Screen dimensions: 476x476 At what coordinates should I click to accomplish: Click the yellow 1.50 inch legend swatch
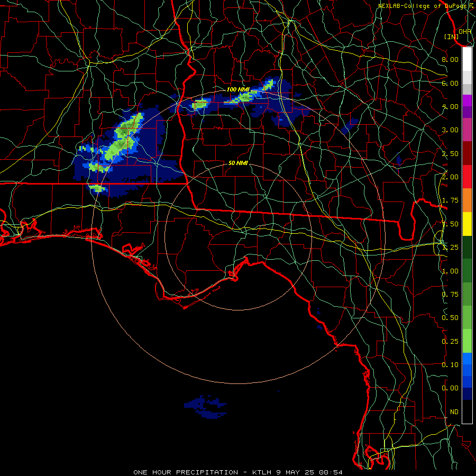click(x=467, y=224)
